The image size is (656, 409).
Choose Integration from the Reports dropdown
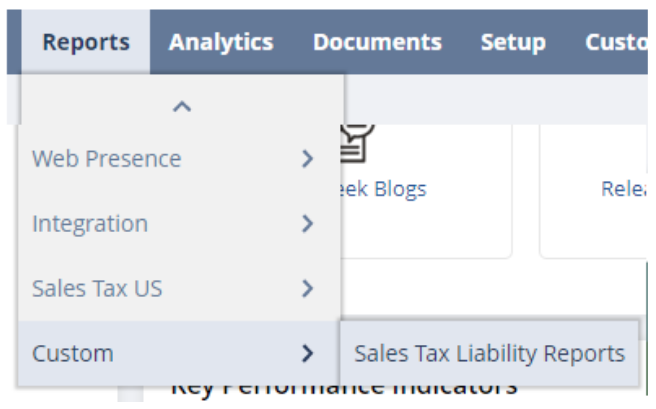(x=90, y=223)
